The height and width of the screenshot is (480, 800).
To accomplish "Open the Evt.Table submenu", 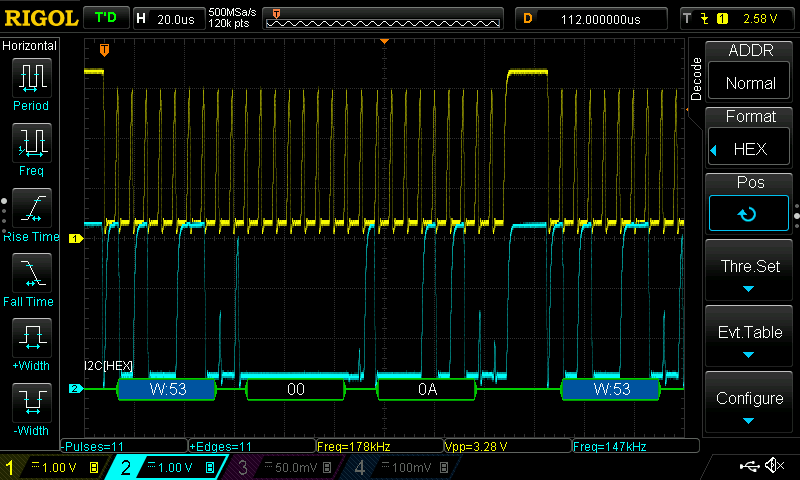I will tap(750, 338).
